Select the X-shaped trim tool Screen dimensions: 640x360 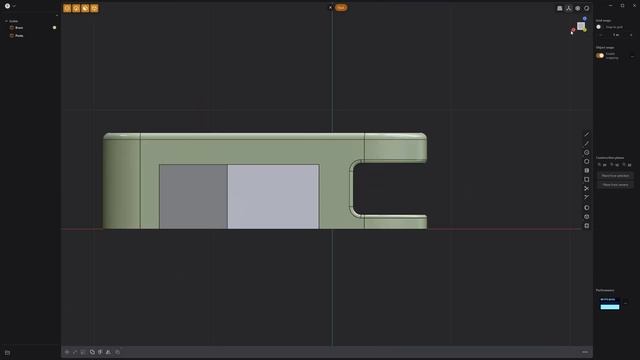click(587, 188)
